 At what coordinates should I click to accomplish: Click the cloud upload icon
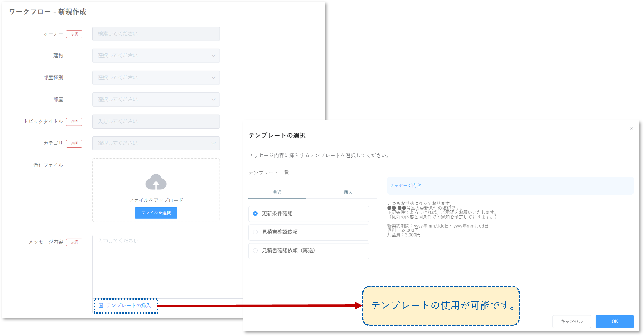[156, 182]
